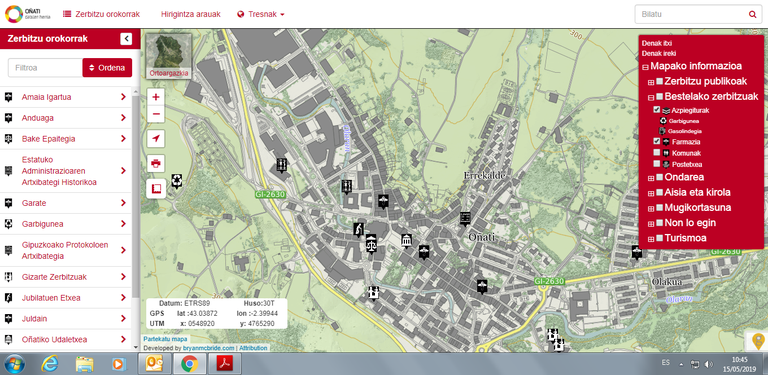Open the Hirigintza arauak menu item

[x=191, y=14]
